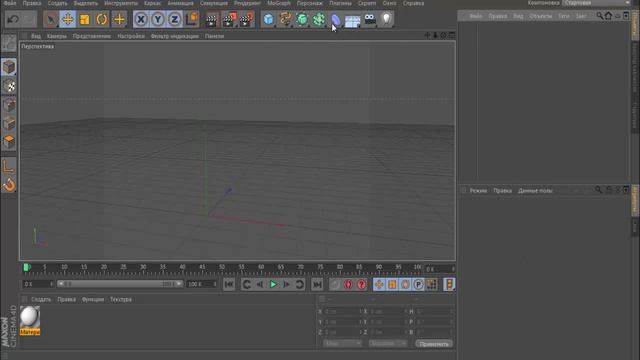Click the Record active objects button
Screen dimensions: 640x360
(x=335, y=284)
